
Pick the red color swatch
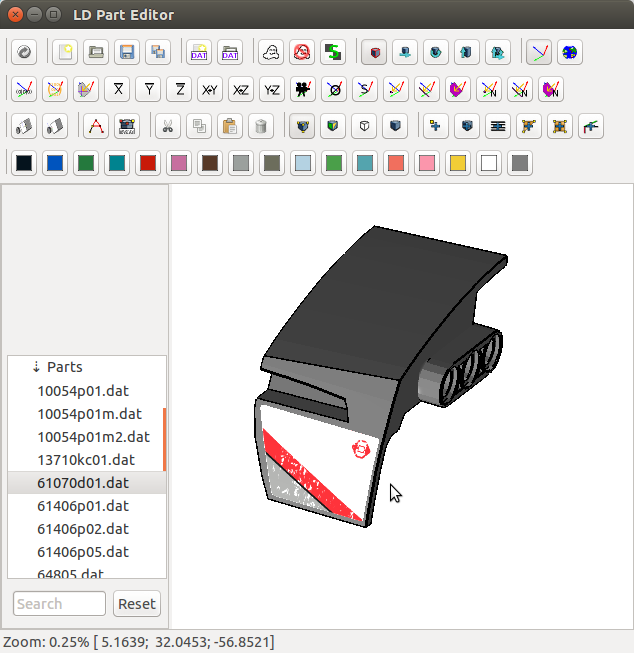(148, 163)
